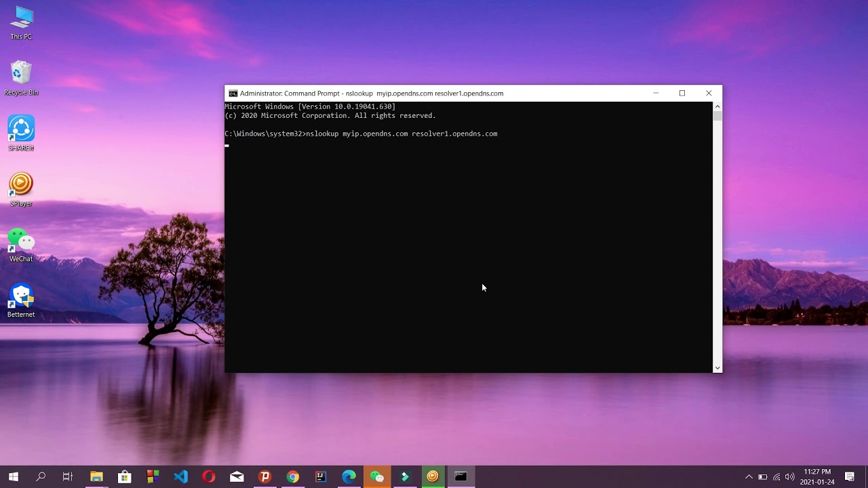This screenshot has width=868, height=488.
Task: Click the Microsoft Corporation copyright line
Action: [x=330, y=115]
